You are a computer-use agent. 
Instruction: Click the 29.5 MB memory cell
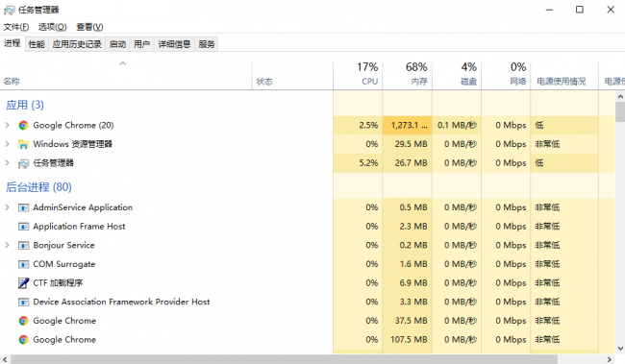[x=407, y=144]
